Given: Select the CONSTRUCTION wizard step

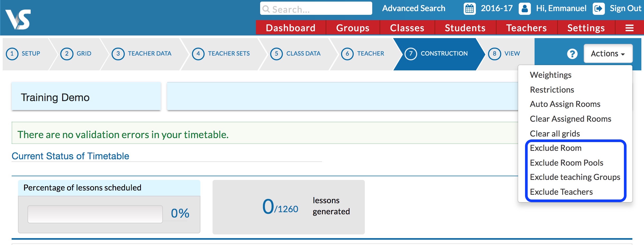Looking at the screenshot, I should (x=444, y=53).
